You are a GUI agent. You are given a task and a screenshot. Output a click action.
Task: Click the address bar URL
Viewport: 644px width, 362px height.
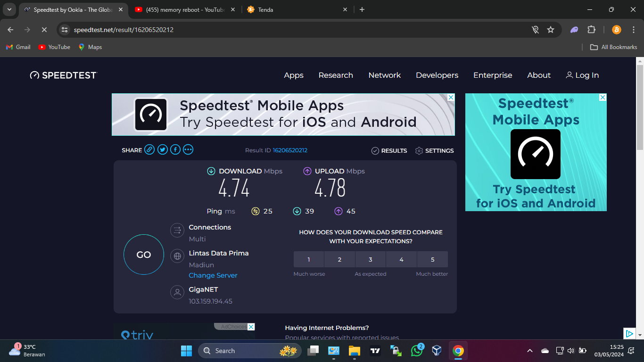(124, 30)
